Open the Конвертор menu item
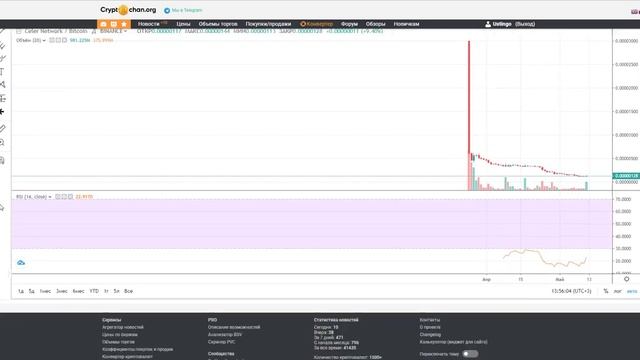This screenshot has width=640, height=360. (316, 24)
